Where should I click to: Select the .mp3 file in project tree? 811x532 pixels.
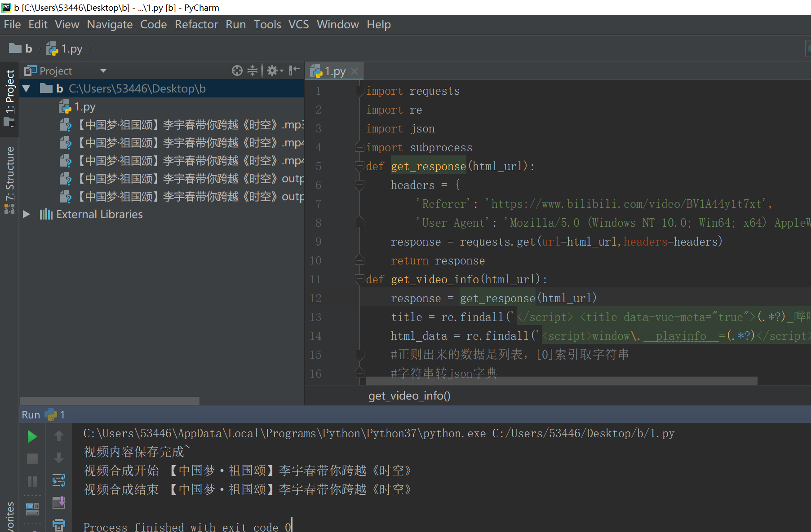click(x=182, y=125)
